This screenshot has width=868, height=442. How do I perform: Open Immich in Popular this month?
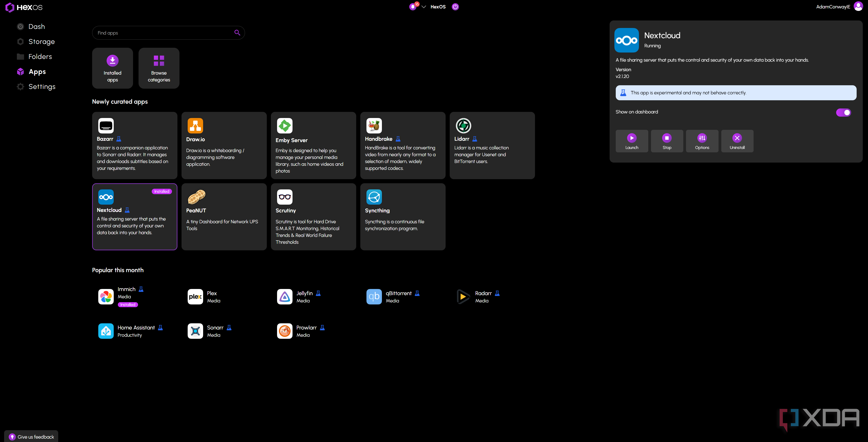(121, 296)
